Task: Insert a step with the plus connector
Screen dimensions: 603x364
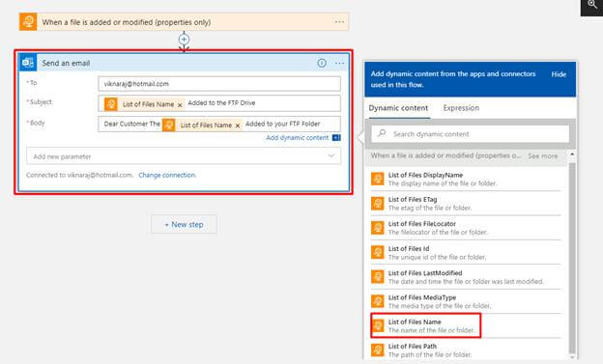Action: click(184, 40)
